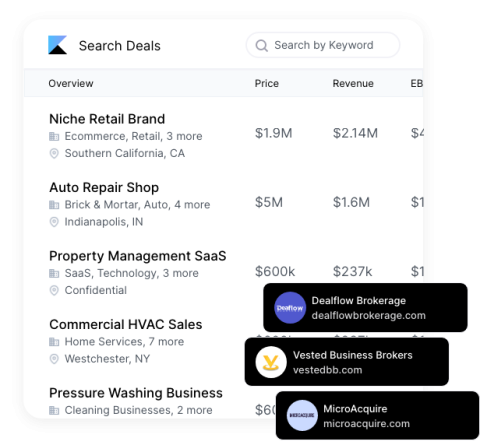Open the Niche Retail Brand listing
480x444 pixels.
click(107, 119)
